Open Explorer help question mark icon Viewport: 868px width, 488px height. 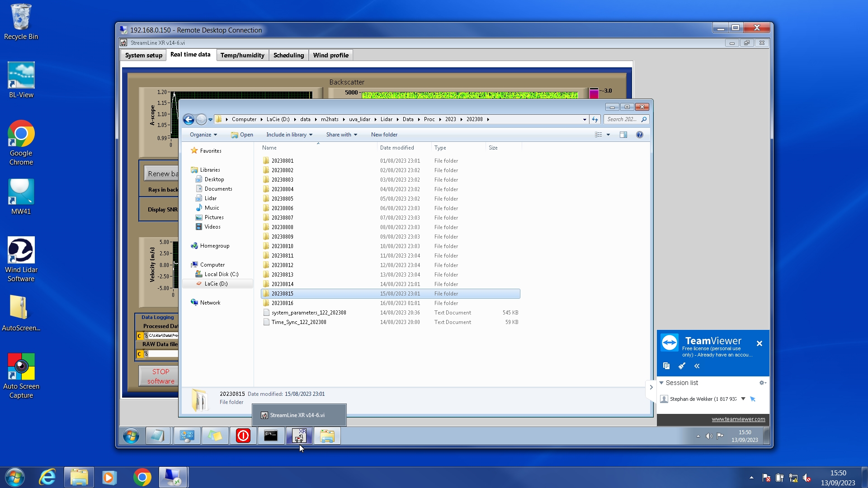point(639,135)
